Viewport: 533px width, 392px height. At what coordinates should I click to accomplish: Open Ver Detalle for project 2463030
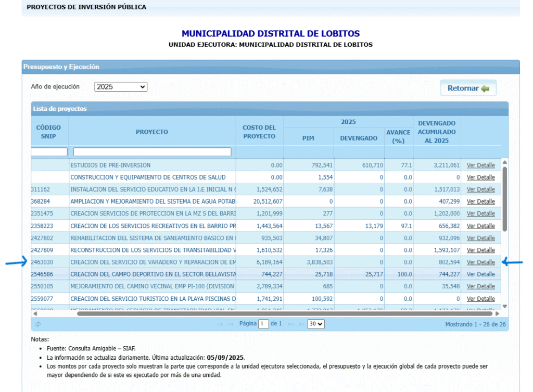[x=480, y=262]
